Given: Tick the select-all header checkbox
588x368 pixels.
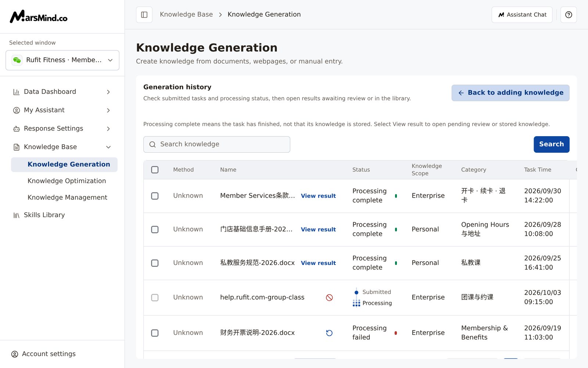Looking at the screenshot, I should pyautogui.click(x=155, y=170).
